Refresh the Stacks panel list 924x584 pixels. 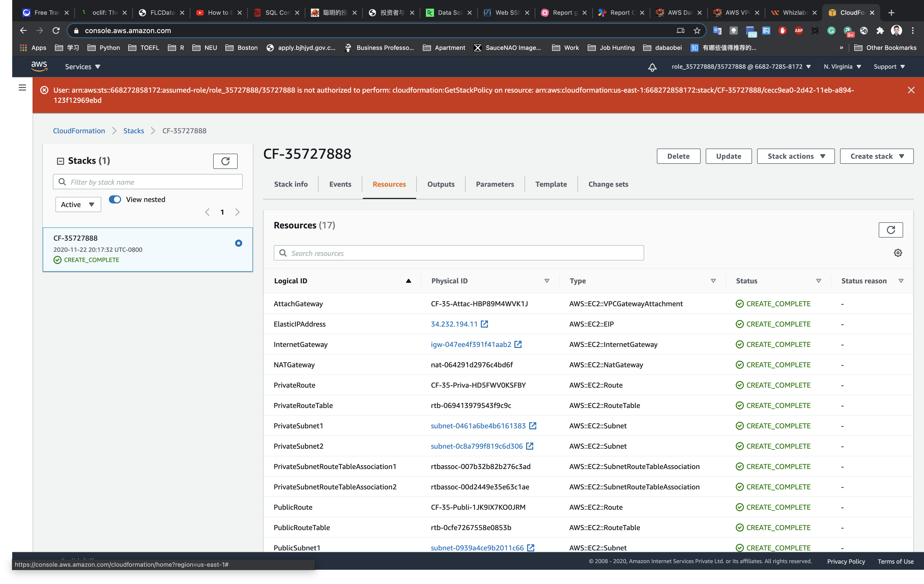tap(225, 161)
